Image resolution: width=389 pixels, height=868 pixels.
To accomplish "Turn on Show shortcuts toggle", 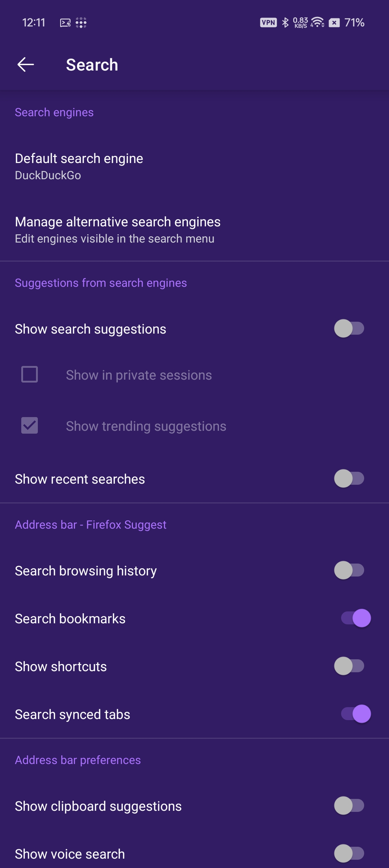I will 349,666.
